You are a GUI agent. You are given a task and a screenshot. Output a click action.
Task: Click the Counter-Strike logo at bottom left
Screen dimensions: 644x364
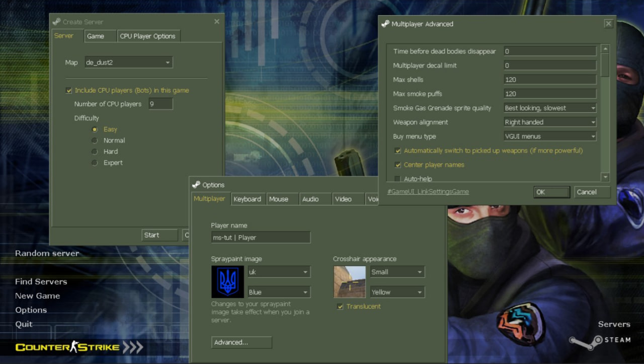tap(79, 347)
